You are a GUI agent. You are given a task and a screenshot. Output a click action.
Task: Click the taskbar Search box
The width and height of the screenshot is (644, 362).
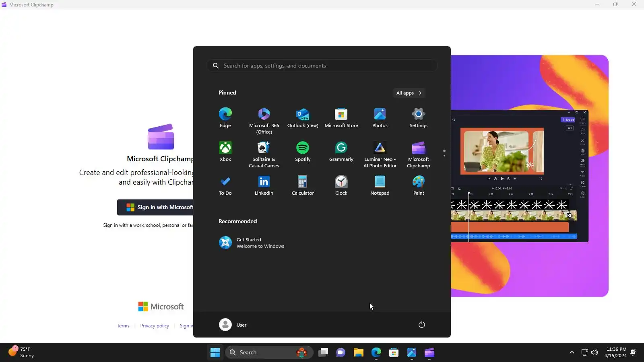tap(269, 353)
